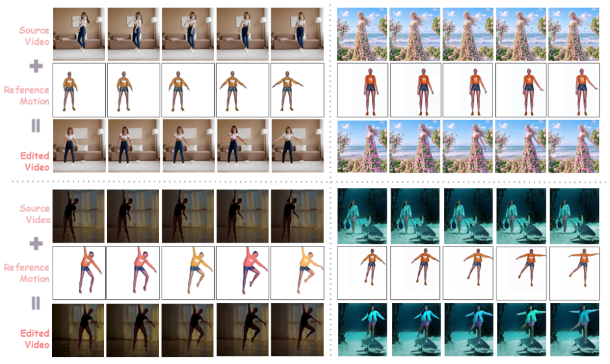The width and height of the screenshot is (610, 364).
Task: Select the bottom-left 'Source Video' label
Action: (35, 214)
